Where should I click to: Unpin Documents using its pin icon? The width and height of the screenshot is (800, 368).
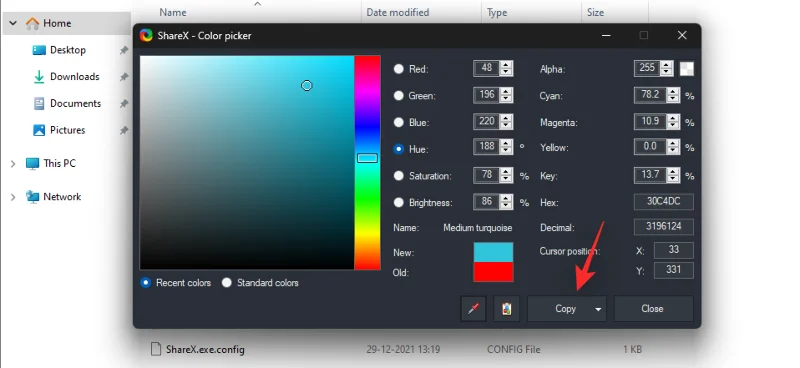pos(123,104)
